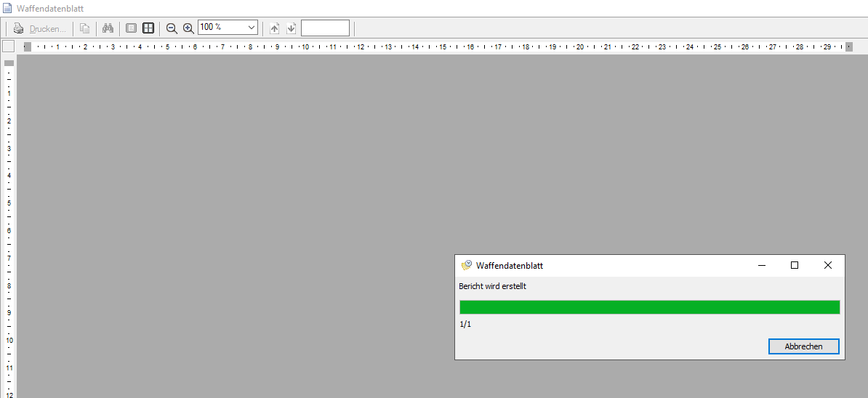Close the Waffendatenblatt progress dialog

coord(828,266)
